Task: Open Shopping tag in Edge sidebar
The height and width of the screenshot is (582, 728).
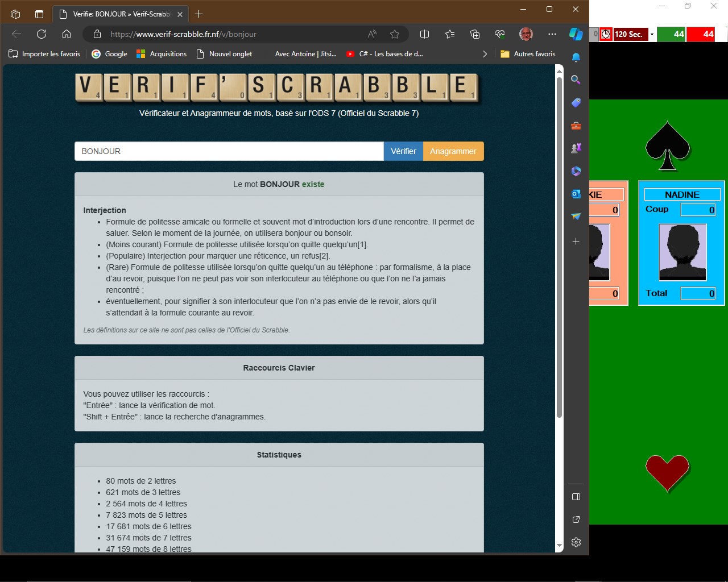Action: pos(576,103)
